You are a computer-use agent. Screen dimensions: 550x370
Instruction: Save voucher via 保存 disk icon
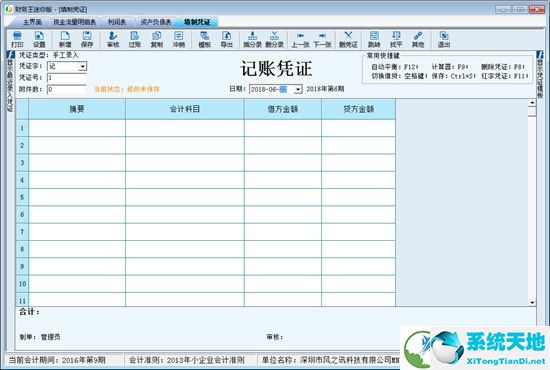[87, 39]
